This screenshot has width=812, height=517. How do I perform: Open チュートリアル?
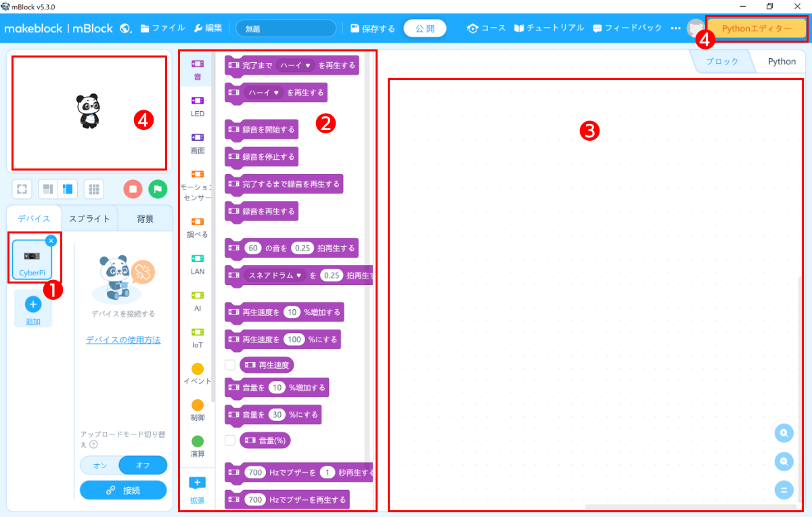[x=549, y=28]
